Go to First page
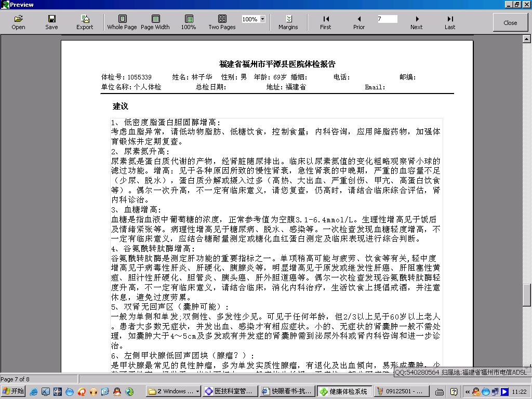Viewport: 532px width, 399px height. [325, 22]
